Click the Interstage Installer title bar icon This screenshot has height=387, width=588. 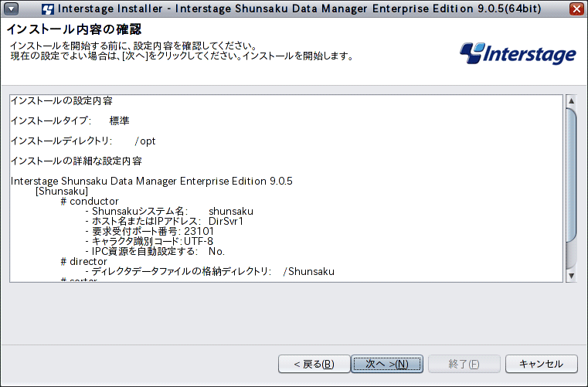click(48, 8)
